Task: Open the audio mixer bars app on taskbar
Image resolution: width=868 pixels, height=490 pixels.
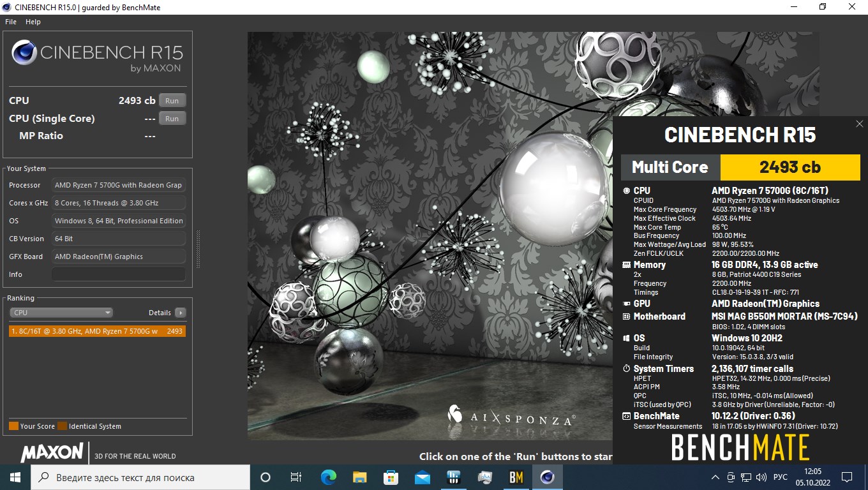Action: click(454, 477)
